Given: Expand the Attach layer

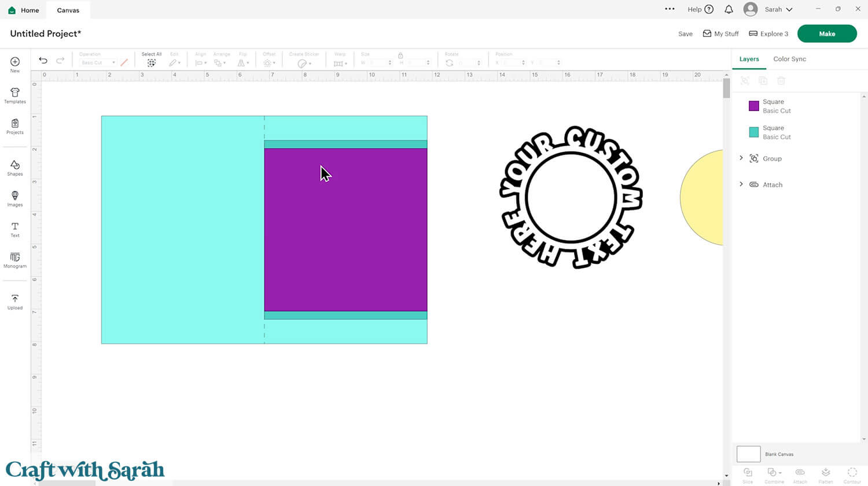Looking at the screenshot, I should click(x=741, y=184).
